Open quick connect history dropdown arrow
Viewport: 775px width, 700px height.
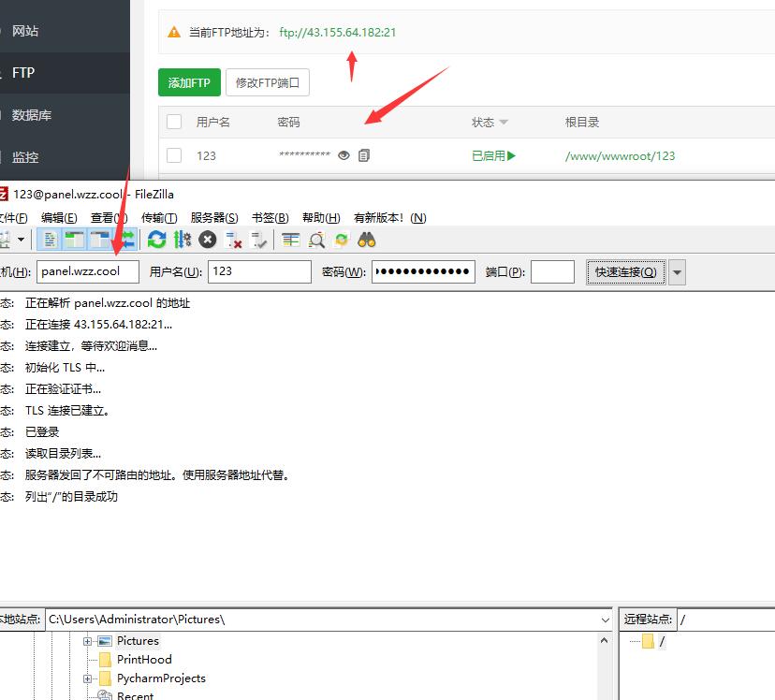coord(677,272)
